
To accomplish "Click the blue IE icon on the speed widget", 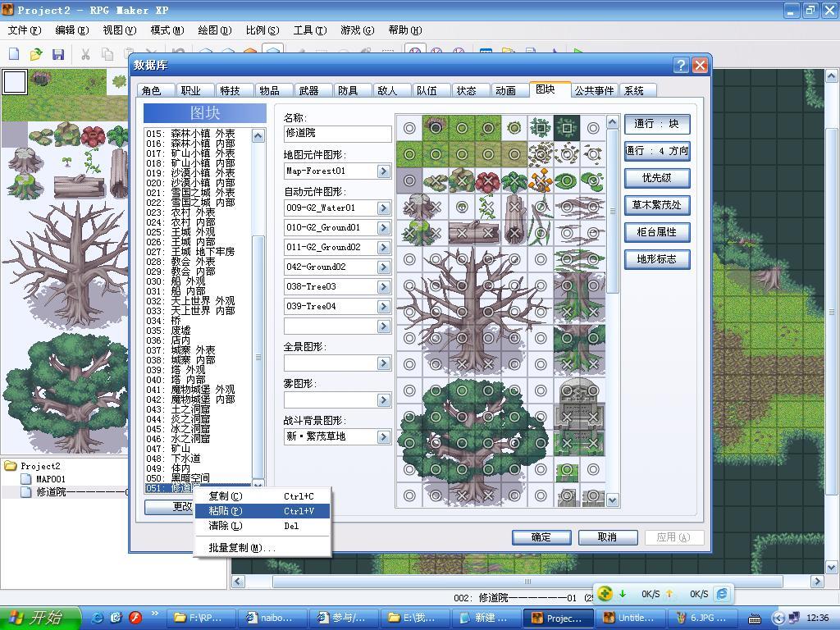I will click(722, 594).
